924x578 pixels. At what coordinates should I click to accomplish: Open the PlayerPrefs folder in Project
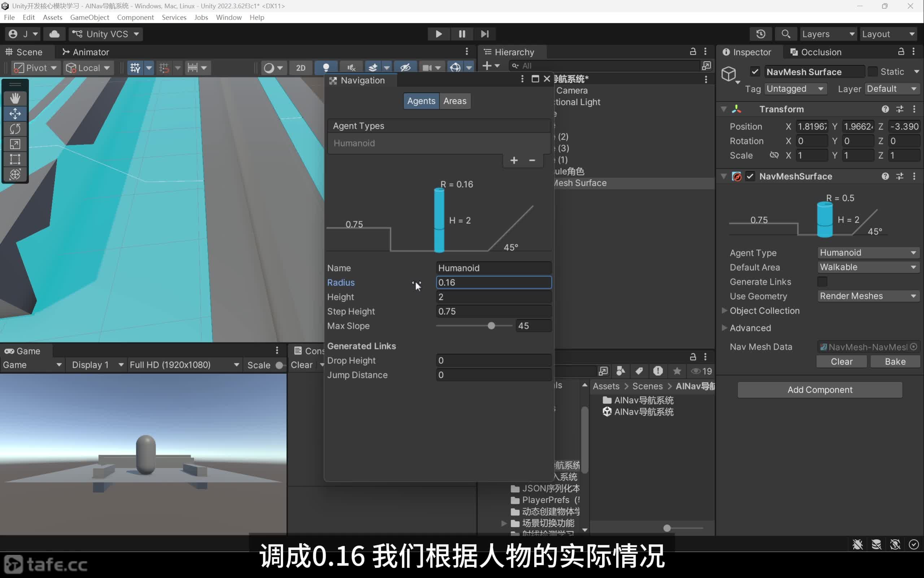coord(546,500)
